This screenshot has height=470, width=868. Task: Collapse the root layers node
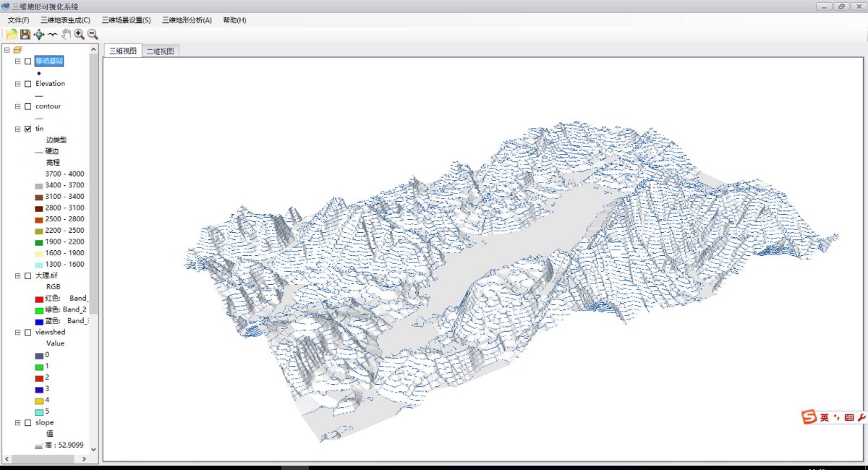coord(7,50)
